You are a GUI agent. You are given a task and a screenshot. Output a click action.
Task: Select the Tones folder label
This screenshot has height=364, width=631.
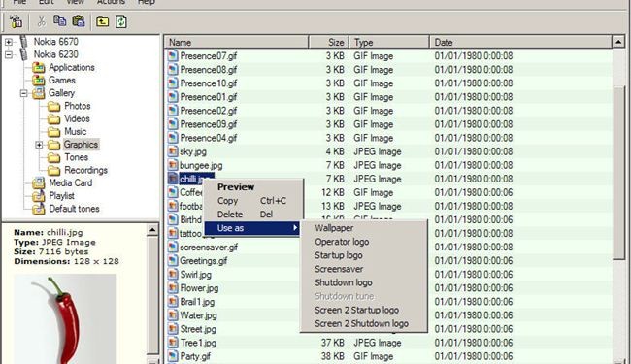(76, 157)
